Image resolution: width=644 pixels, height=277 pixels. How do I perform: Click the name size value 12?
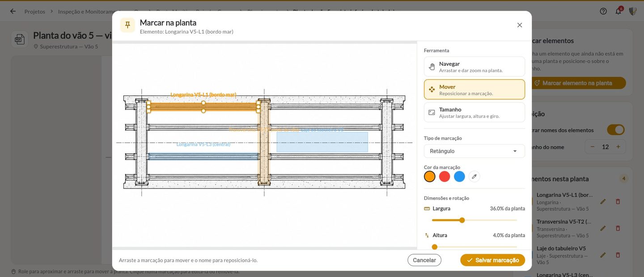click(605, 147)
